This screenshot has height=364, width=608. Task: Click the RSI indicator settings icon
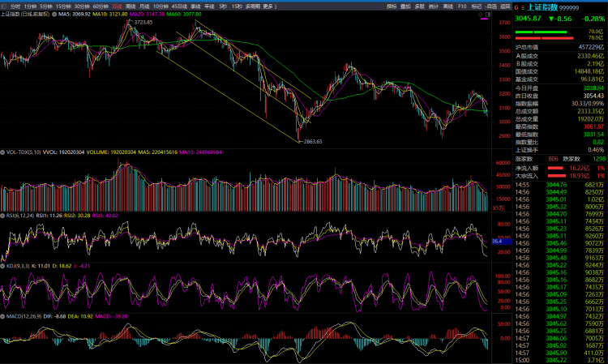[x=3, y=216]
